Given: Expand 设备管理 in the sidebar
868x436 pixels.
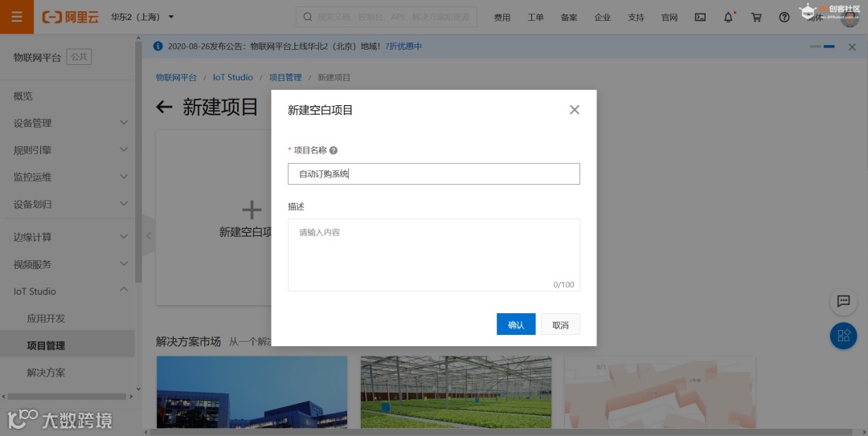Looking at the screenshot, I should coord(67,123).
